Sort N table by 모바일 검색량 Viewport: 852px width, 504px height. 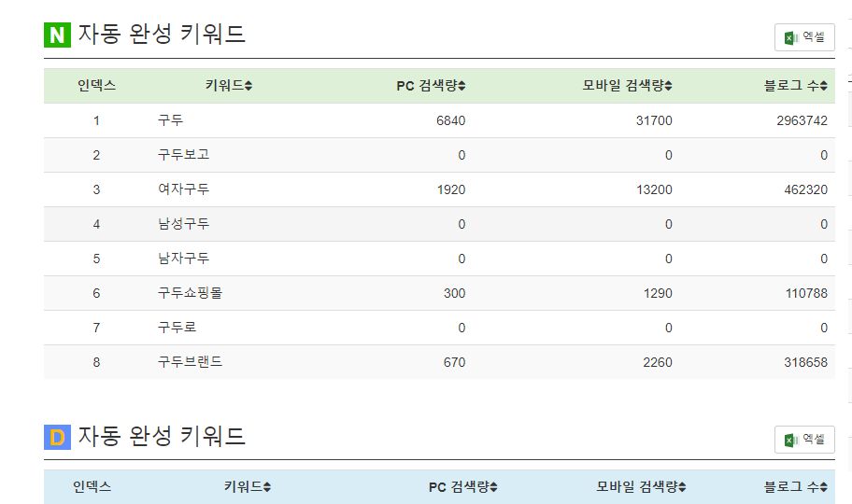click(628, 85)
